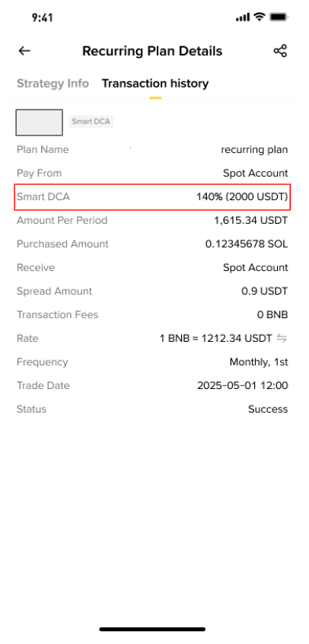Tap the Smart DCA tag badge
The width and height of the screenshot is (309, 644).
pyautogui.click(x=91, y=122)
